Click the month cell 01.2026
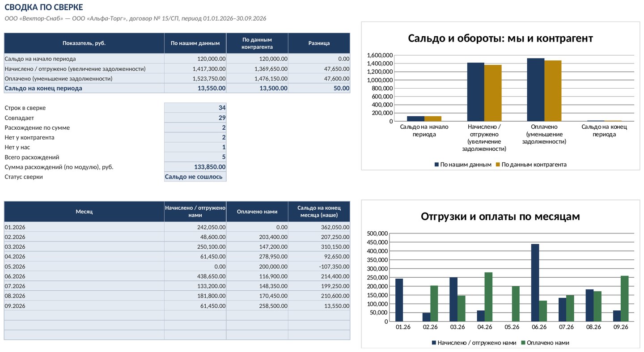 (84, 227)
